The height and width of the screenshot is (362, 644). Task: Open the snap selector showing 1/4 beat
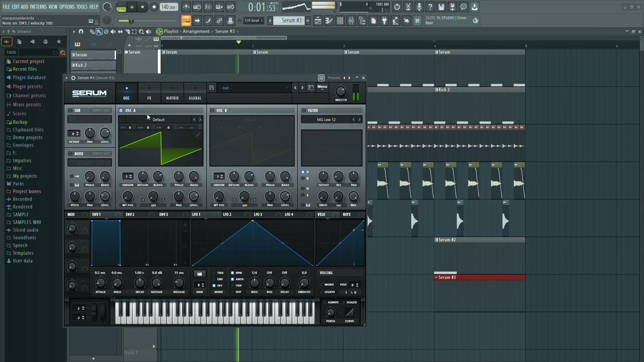253,21
